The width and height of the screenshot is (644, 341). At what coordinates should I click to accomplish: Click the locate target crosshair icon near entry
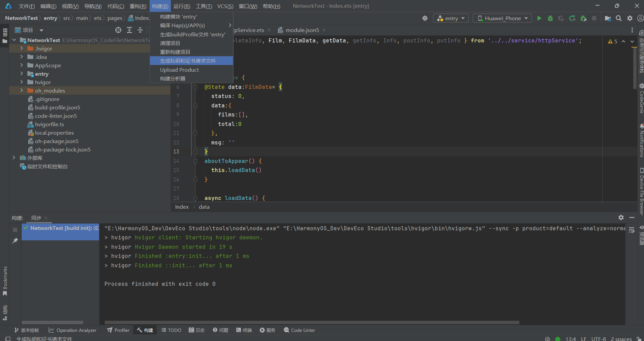pyautogui.click(x=425, y=18)
